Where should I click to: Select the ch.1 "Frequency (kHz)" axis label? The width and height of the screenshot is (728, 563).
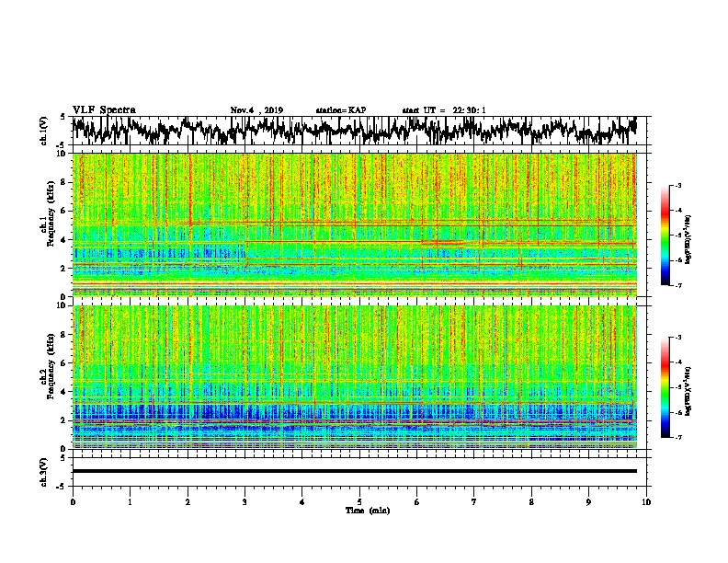click(x=51, y=213)
